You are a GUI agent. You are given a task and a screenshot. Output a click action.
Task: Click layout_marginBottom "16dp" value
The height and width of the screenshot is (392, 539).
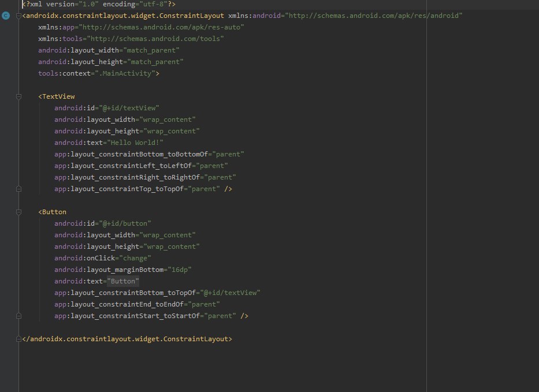point(180,270)
